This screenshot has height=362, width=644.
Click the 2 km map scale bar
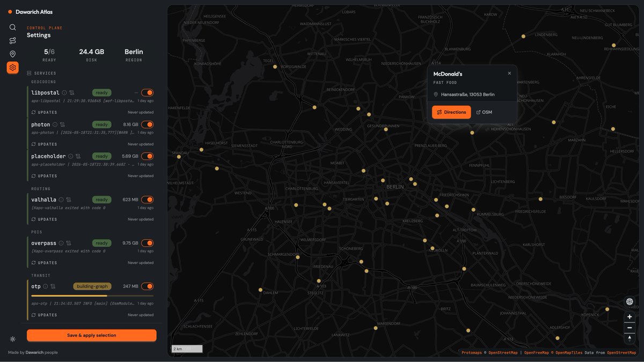(x=187, y=349)
